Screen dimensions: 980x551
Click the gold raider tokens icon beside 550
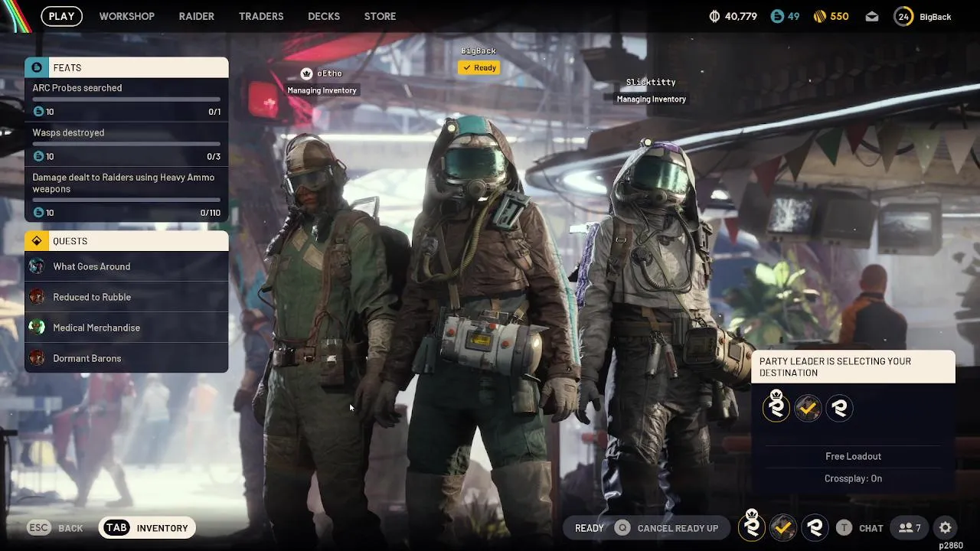tap(819, 16)
